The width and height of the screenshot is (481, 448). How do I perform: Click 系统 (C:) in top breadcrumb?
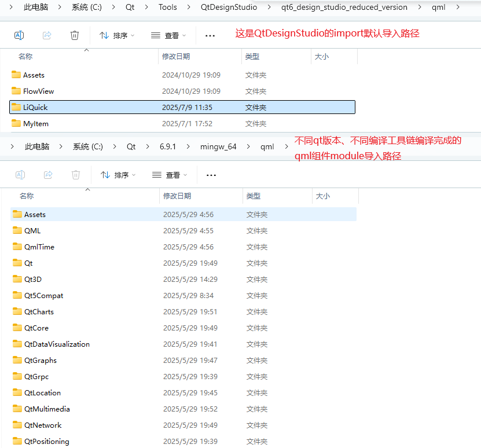[x=87, y=7]
